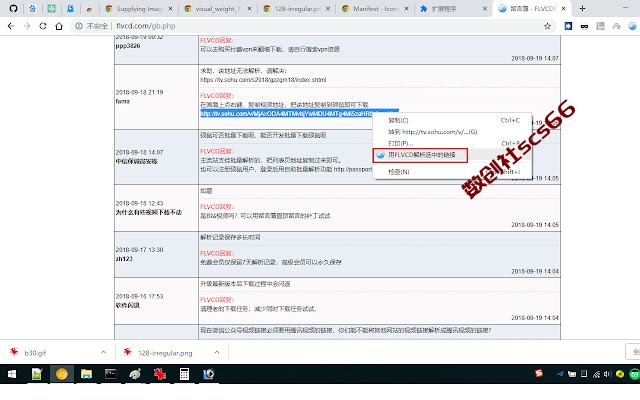Reload the flvcd.com page
This screenshot has height=400, width=640.
pos(43,26)
